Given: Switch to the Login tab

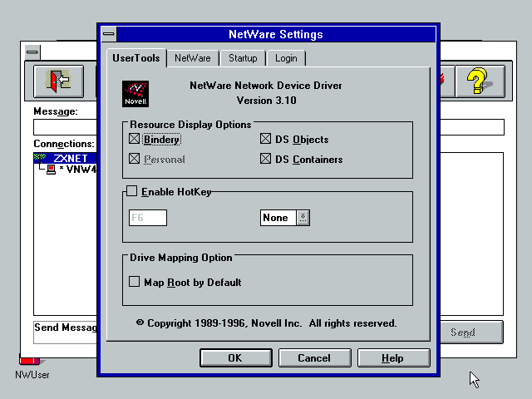Looking at the screenshot, I should pos(286,58).
